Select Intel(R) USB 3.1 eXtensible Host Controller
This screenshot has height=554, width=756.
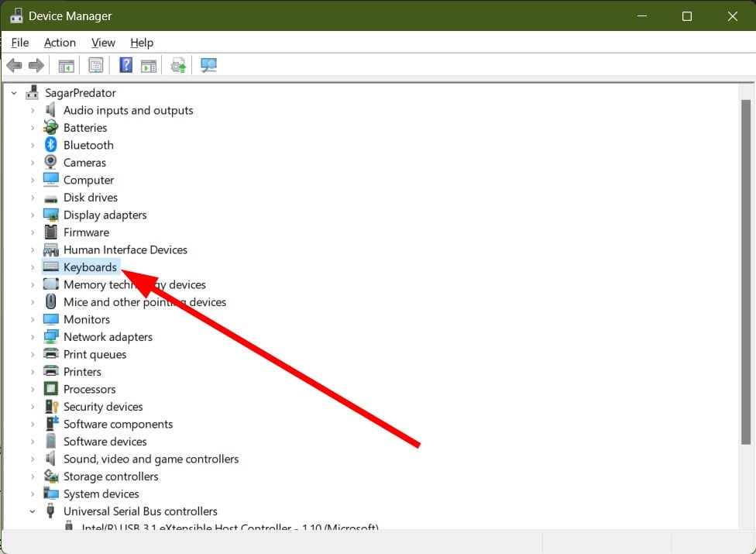(230, 527)
